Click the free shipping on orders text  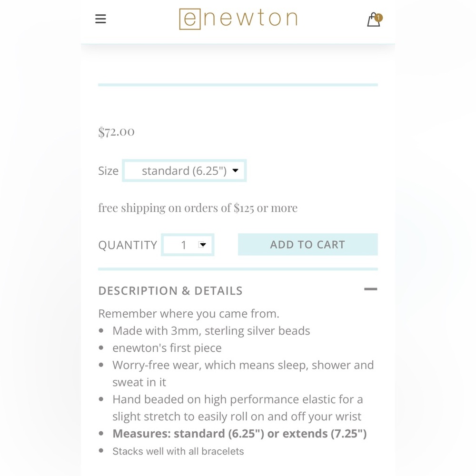pos(198,208)
